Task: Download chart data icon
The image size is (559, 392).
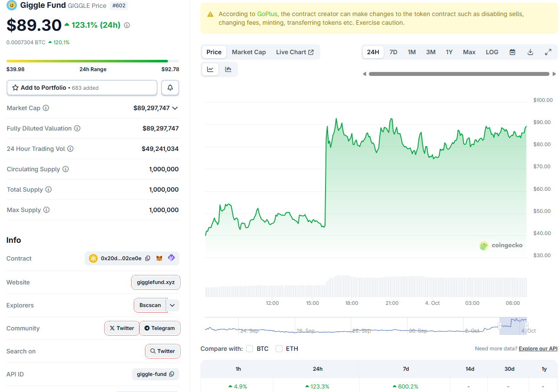Action: coord(530,52)
